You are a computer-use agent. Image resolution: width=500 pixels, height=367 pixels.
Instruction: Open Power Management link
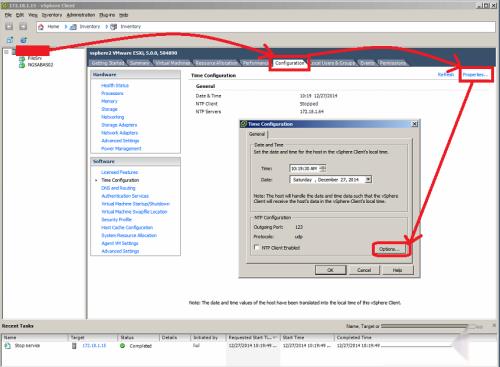pyautogui.click(x=121, y=148)
